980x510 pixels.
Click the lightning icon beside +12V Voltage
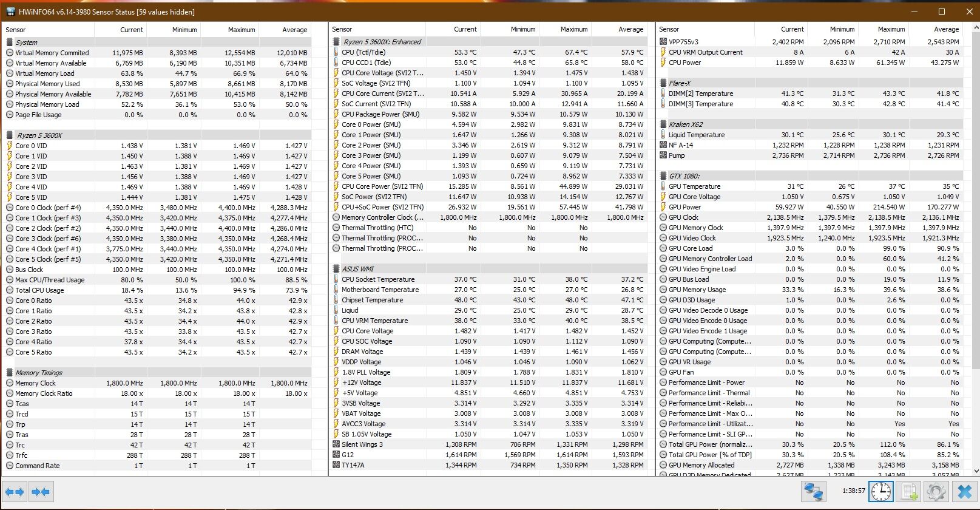coord(336,382)
